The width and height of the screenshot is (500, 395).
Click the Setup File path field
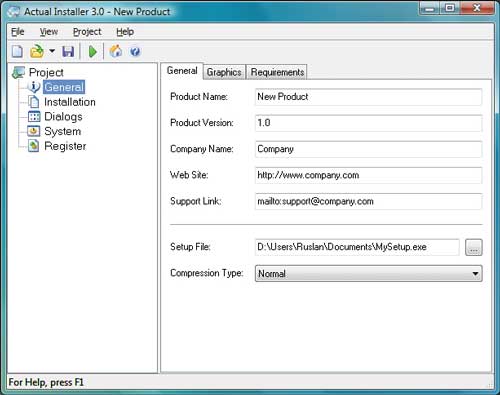(357, 247)
